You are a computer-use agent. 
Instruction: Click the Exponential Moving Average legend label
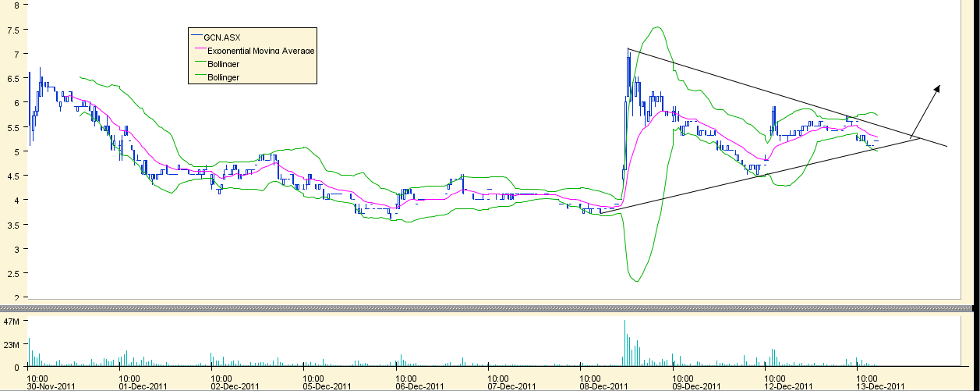(x=261, y=50)
